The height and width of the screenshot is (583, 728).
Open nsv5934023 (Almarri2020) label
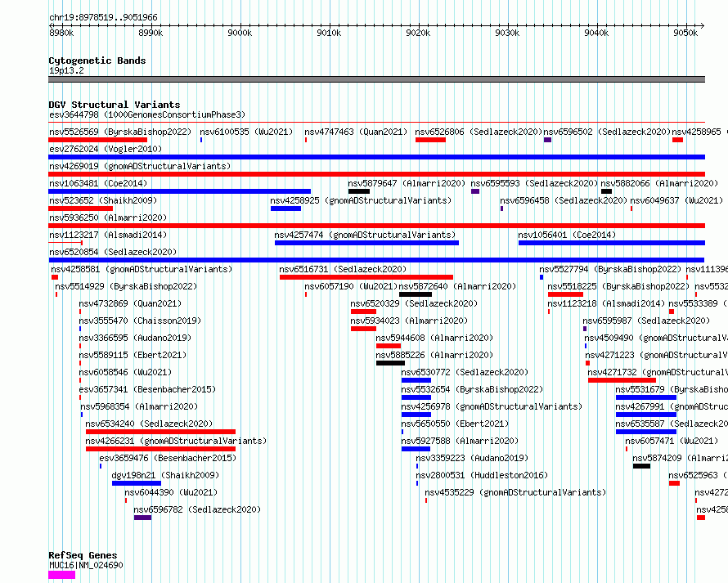click(x=409, y=321)
